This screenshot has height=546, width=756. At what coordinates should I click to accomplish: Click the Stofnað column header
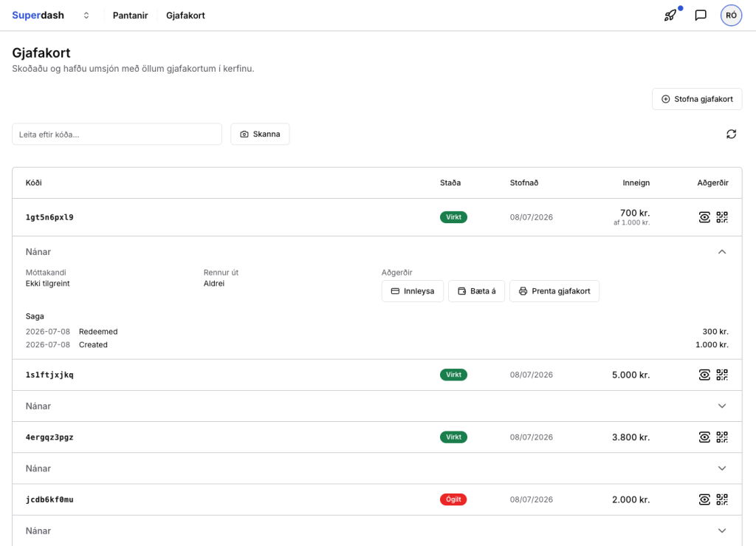coord(524,182)
